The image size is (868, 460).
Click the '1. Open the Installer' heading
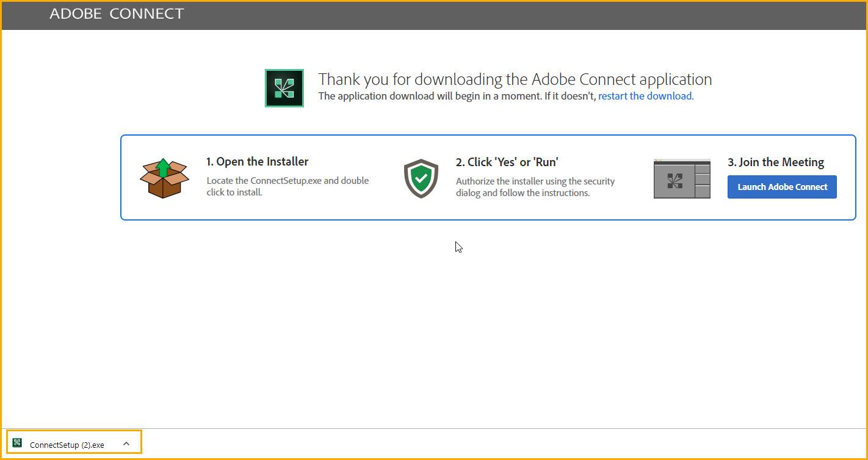point(257,161)
